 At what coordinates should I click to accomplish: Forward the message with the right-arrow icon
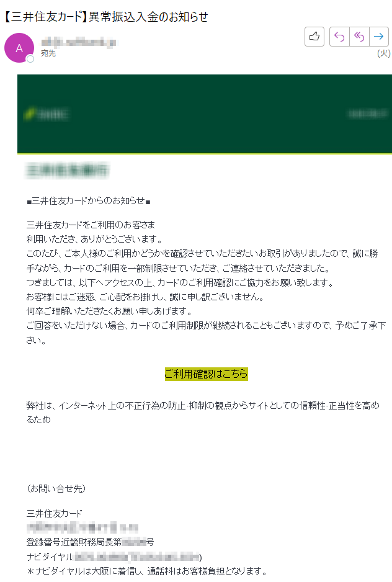[378, 37]
